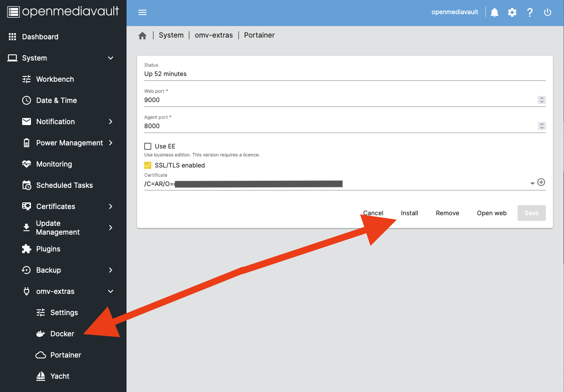564x392 pixels.
Task: Select the Docker icon in omv-extras
Action: pos(40,334)
